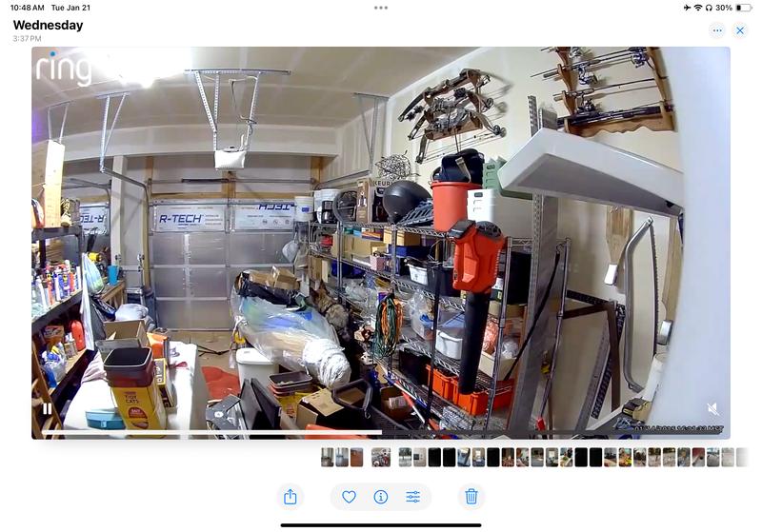Select the enlarged current garage thumbnail in strip
Screen dimensions: 762x532
point(380,457)
